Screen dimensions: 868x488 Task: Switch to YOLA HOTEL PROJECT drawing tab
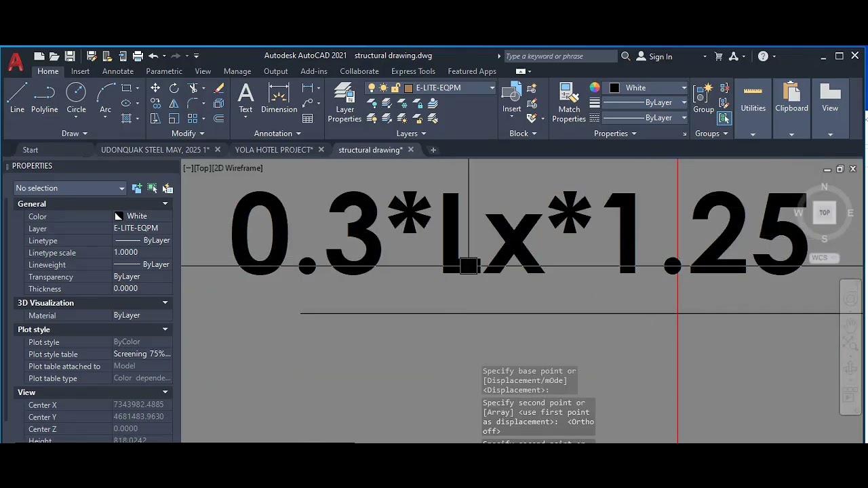[x=274, y=150]
